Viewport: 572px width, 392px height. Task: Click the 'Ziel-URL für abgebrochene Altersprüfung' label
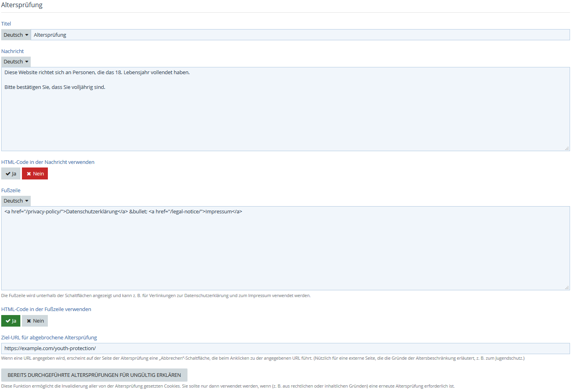(49, 338)
